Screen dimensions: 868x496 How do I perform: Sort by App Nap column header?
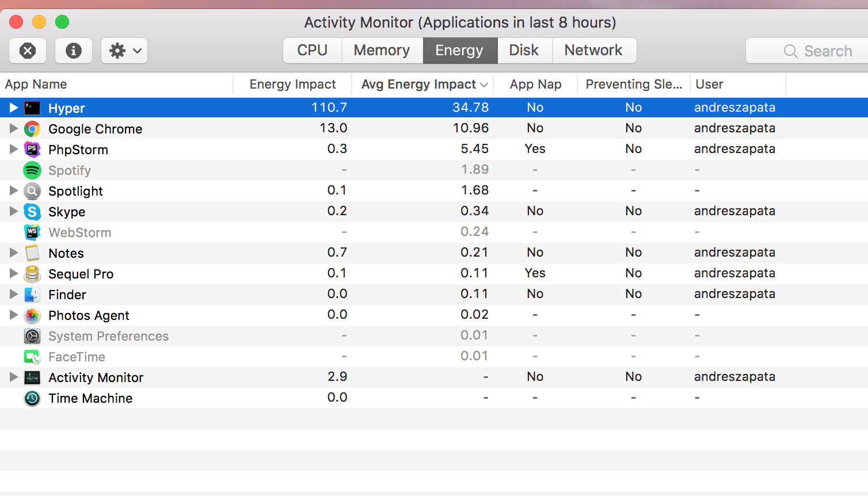535,85
